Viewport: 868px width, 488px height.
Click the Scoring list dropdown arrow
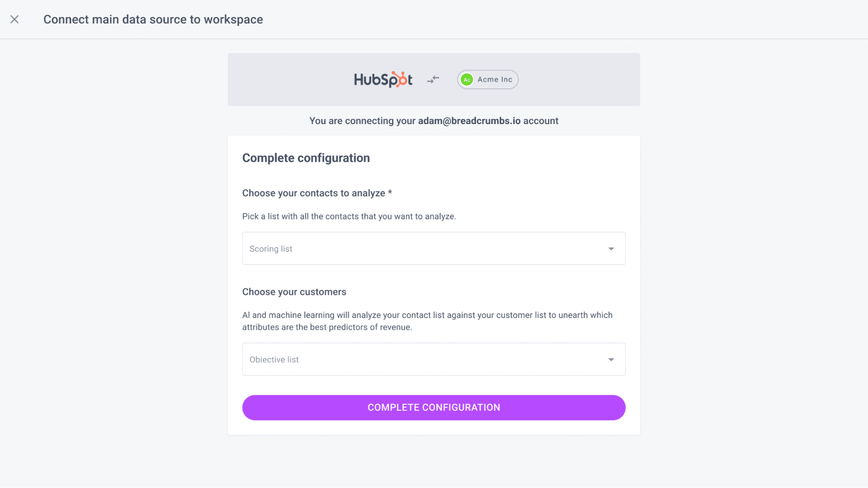click(x=611, y=249)
